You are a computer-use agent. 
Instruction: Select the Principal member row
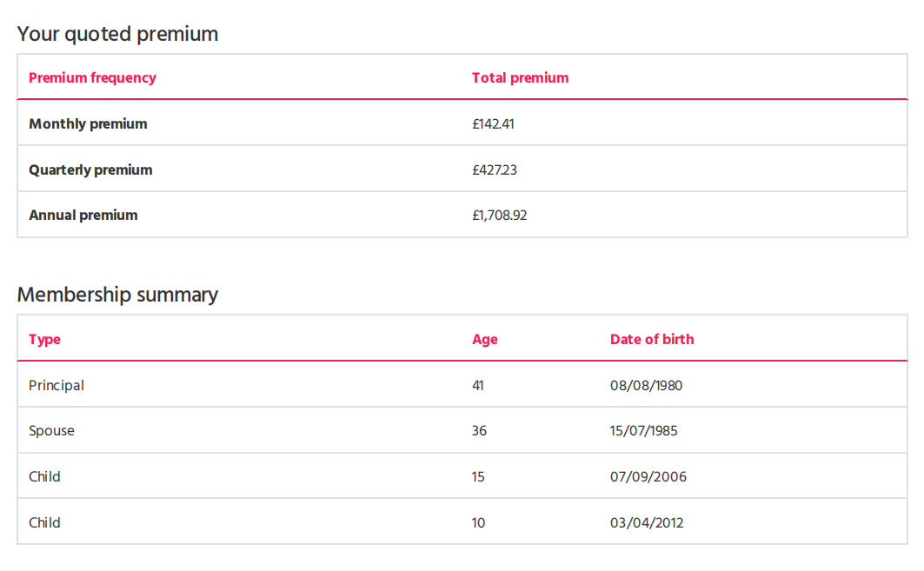pos(462,384)
